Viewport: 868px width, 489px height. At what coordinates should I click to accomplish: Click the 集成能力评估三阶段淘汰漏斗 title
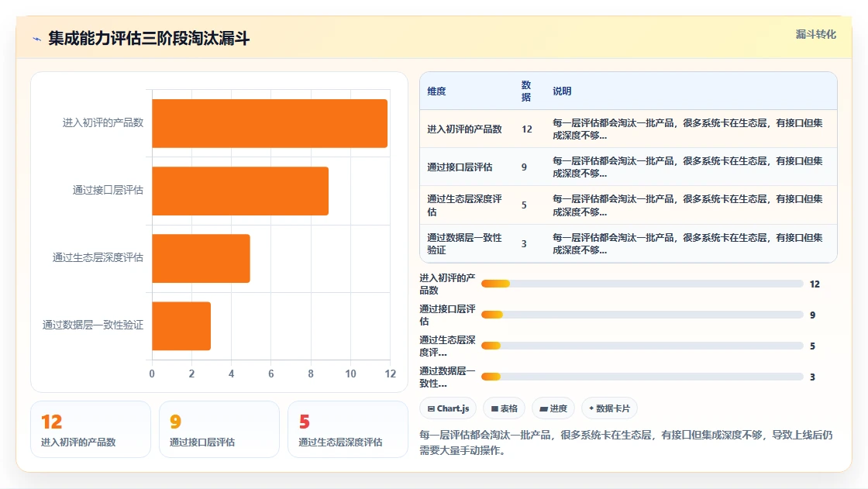(x=149, y=38)
